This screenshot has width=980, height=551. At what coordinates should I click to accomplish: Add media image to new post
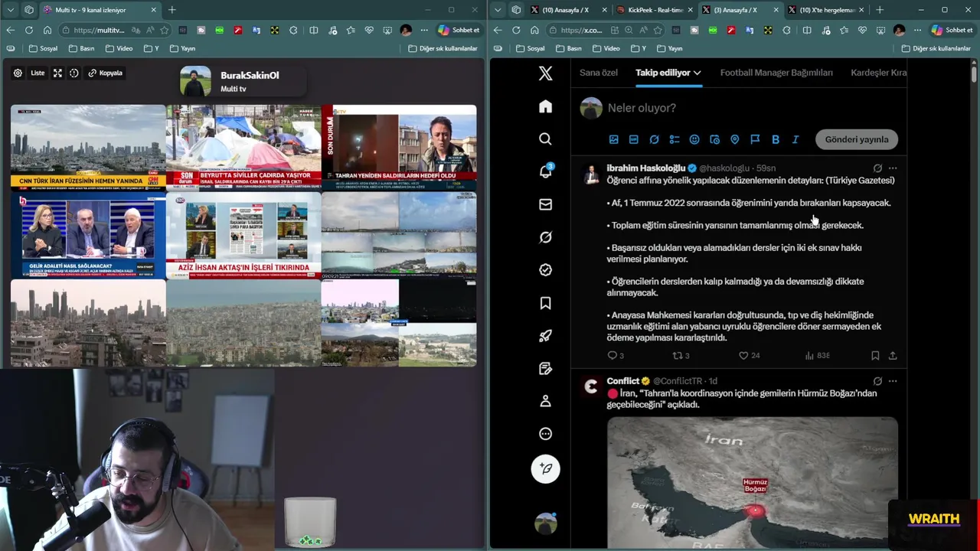pyautogui.click(x=613, y=139)
